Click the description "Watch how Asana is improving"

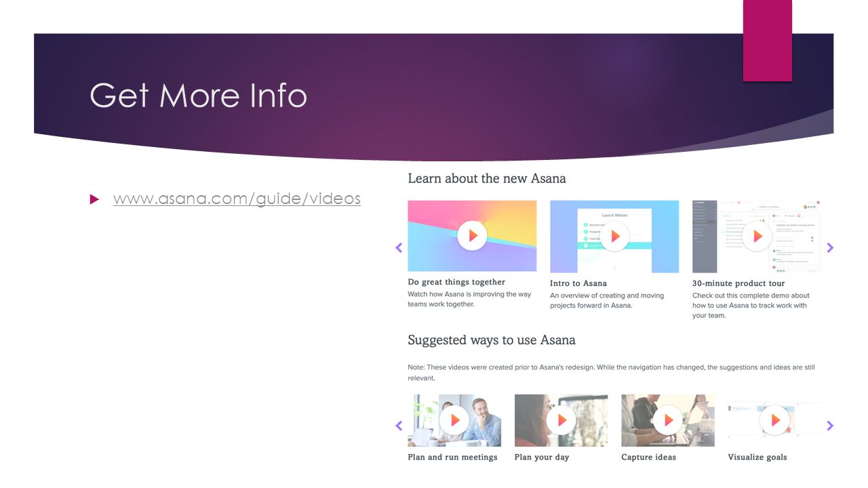click(x=469, y=300)
